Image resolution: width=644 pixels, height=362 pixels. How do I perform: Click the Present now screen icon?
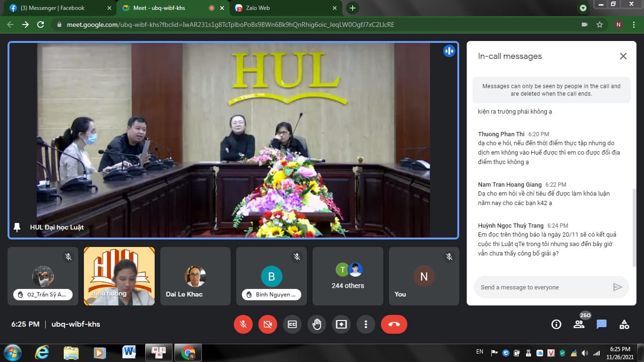tap(341, 324)
